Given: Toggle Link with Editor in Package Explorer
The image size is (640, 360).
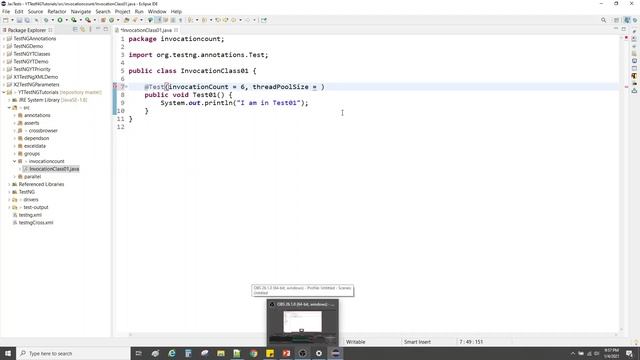Looking at the screenshot, I should [x=83, y=29].
